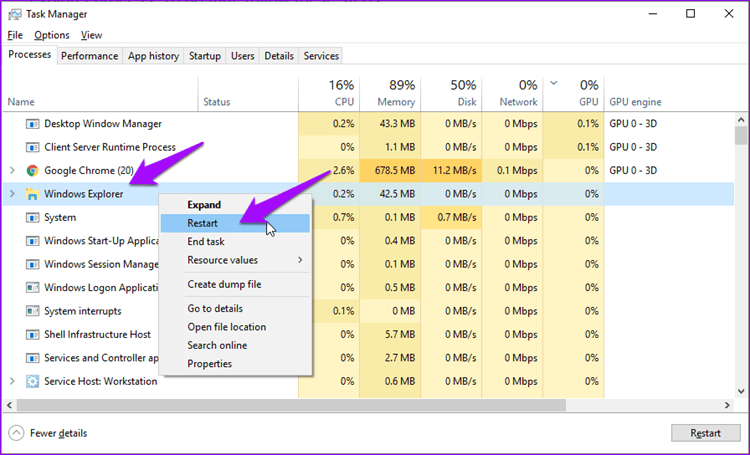The height and width of the screenshot is (455, 750).
Task: Open the View menu
Action: [x=91, y=35]
